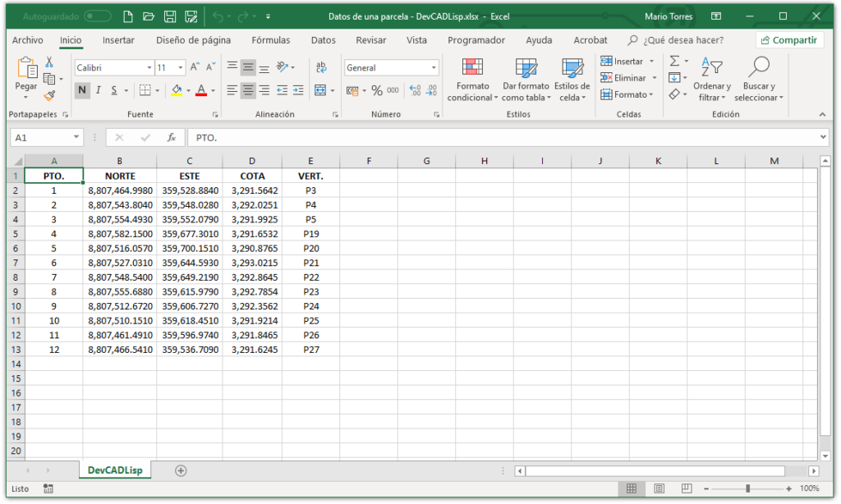
Task: Toggle bold (N) formatting
Action: click(x=82, y=90)
